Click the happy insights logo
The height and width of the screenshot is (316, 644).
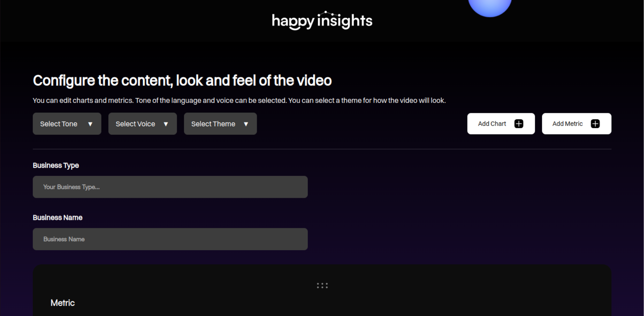pos(322,21)
